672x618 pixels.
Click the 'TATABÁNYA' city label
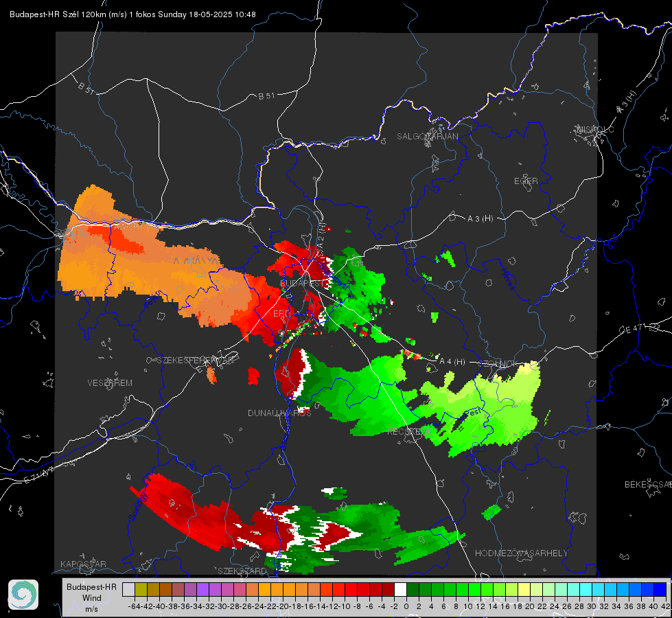[x=194, y=260]
